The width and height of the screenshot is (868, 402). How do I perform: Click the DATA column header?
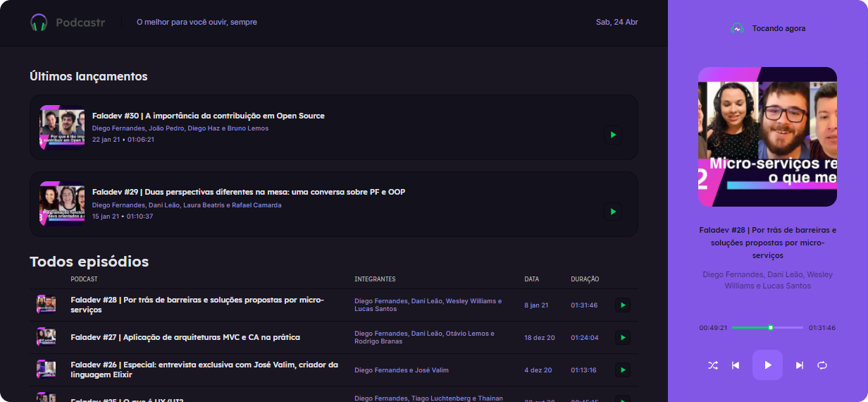tap(532, 279)
